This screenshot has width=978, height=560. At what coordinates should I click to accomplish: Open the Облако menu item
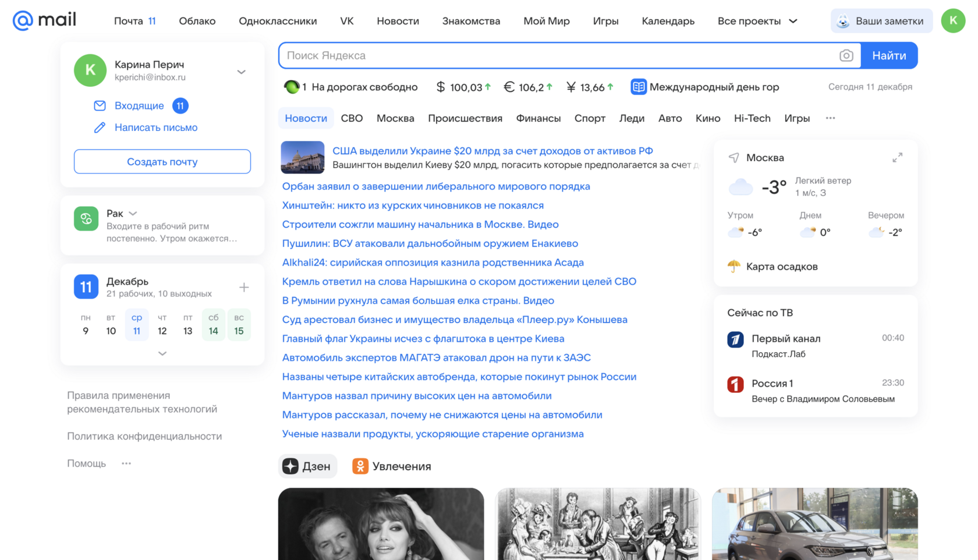click(x=197, y=21)
